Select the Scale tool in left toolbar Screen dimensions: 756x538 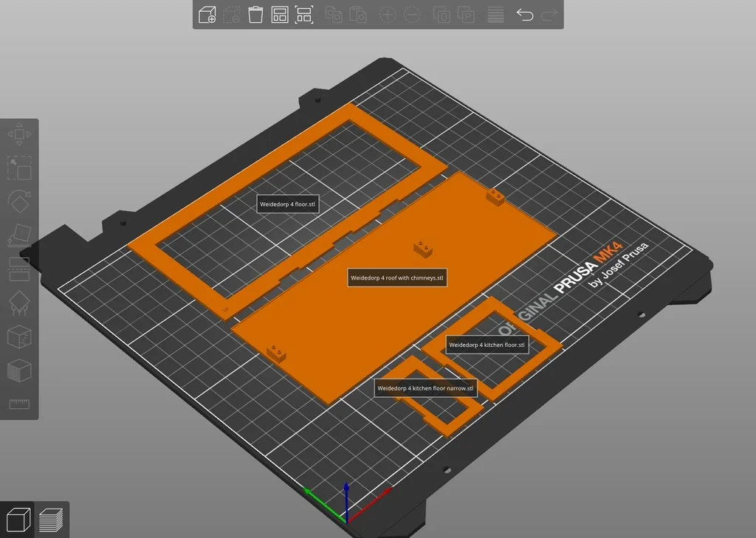(x=19, y=168)
